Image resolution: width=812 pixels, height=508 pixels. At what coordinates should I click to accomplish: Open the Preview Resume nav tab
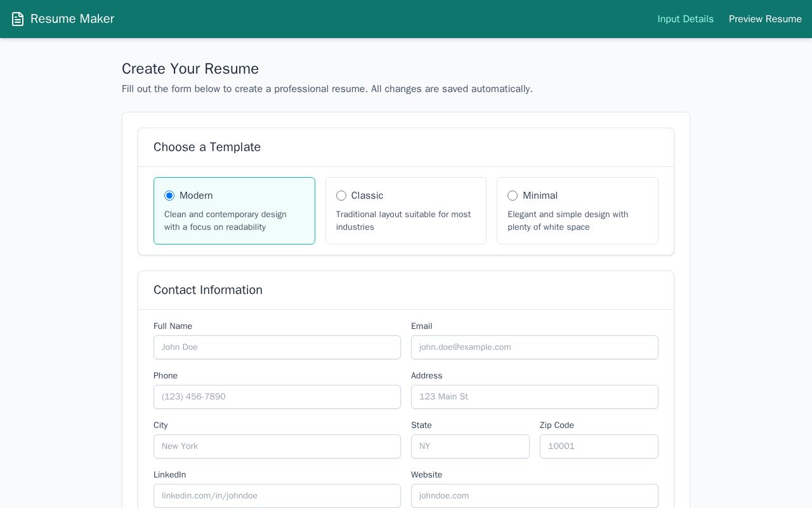click(x=765, y=19)
